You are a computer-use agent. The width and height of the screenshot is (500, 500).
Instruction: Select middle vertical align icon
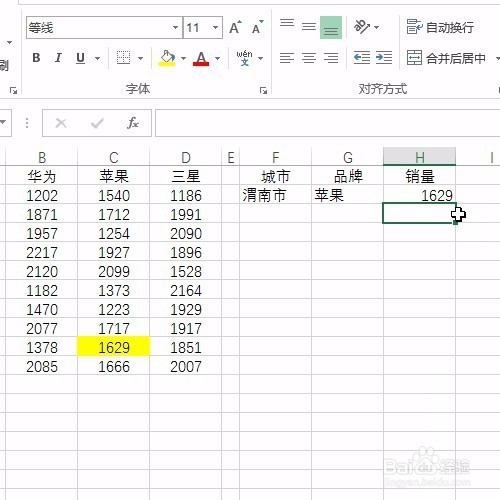click(309, 27)
